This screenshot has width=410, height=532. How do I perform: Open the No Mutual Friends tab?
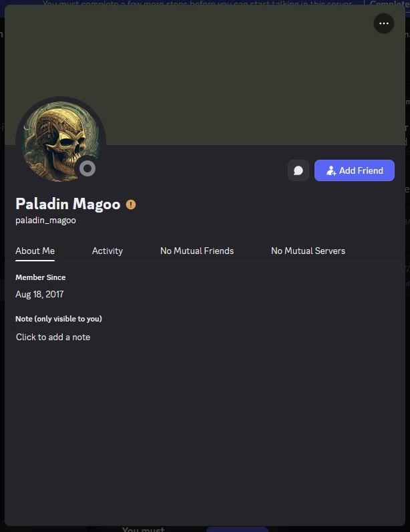tap(197, 251)
